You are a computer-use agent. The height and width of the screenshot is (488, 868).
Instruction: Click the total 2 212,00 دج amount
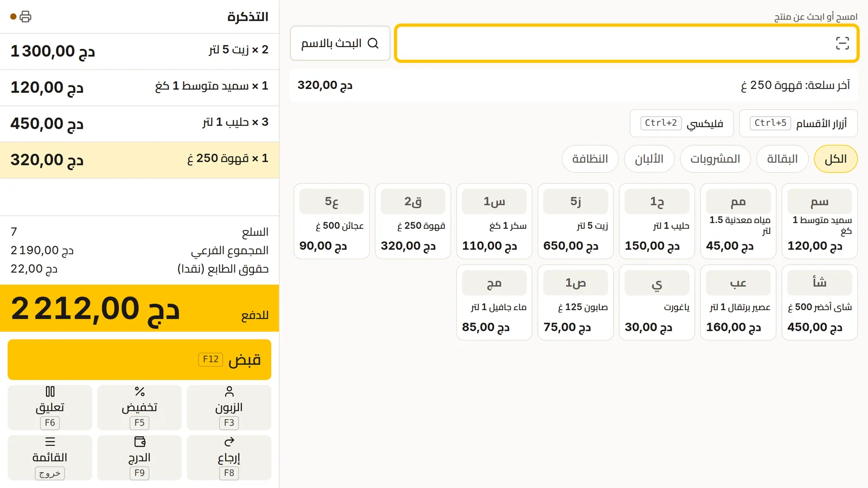[95, 309]
